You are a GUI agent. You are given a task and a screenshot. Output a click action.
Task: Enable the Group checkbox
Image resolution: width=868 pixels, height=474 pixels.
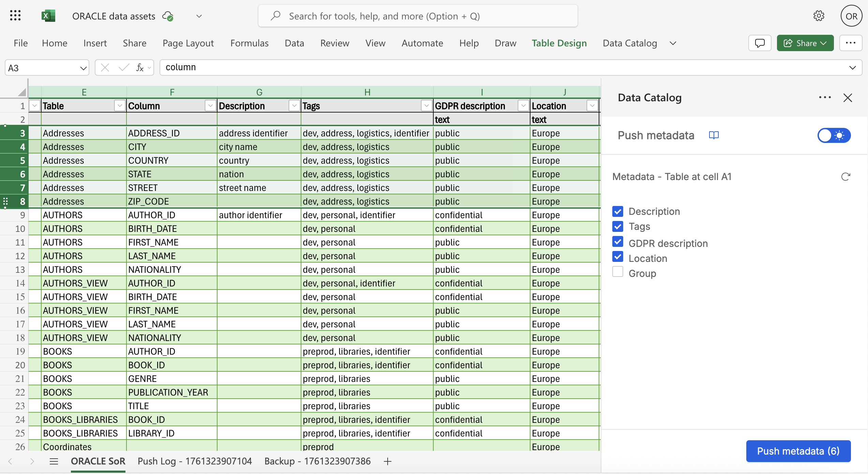click(x=618, y=272)
